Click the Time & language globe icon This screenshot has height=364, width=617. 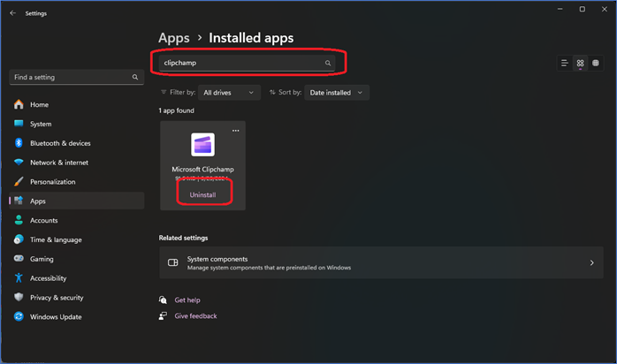click(x=19, y=239)
